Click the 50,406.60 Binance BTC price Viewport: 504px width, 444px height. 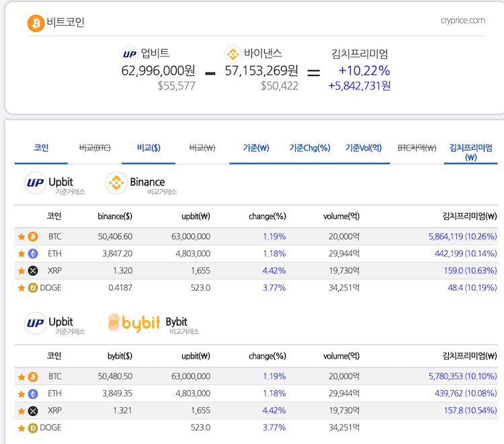tap(115, 236)
